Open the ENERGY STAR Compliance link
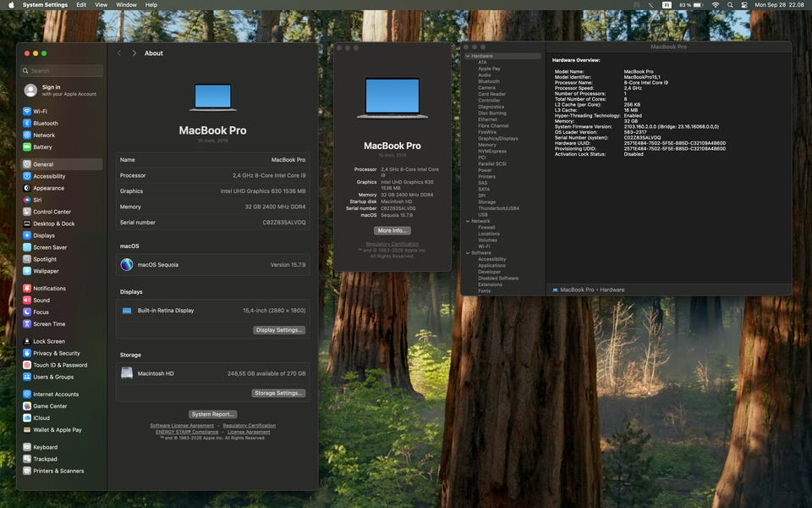 (187, 432)
